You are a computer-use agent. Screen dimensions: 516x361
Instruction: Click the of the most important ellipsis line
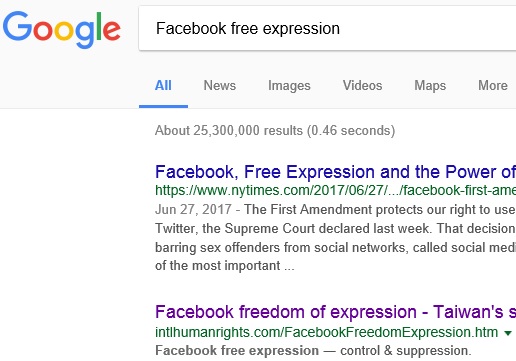point(225,266)
